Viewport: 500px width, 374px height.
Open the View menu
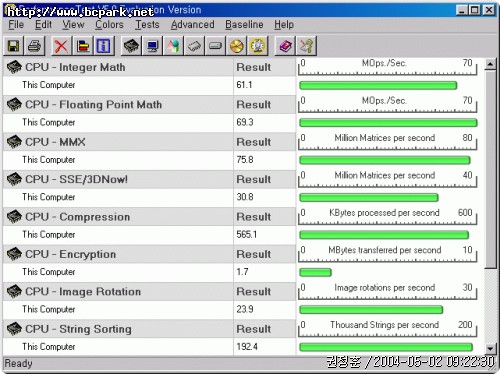point(73,25)
